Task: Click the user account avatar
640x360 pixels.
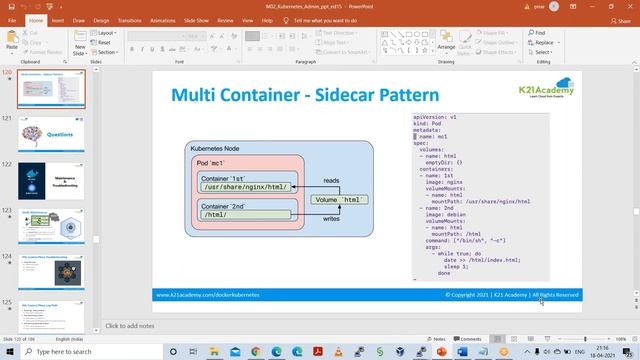Action: click(x=554, y=7)
